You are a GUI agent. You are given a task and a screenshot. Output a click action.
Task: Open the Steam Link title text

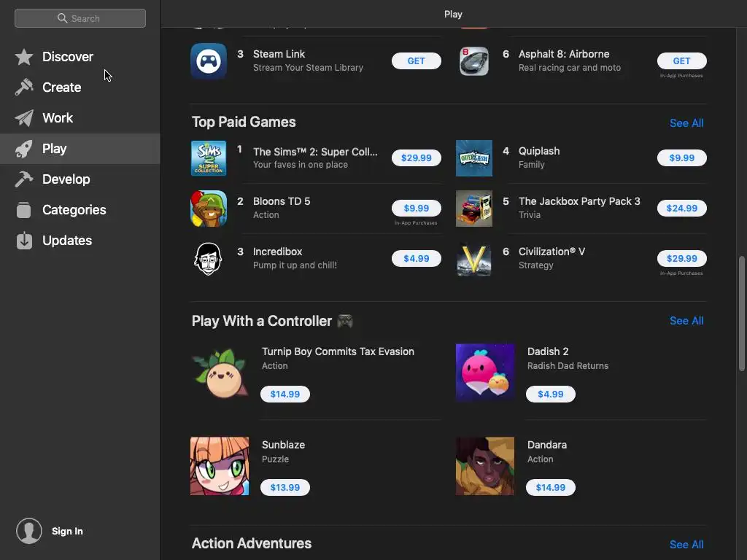[x=279, y=54]
